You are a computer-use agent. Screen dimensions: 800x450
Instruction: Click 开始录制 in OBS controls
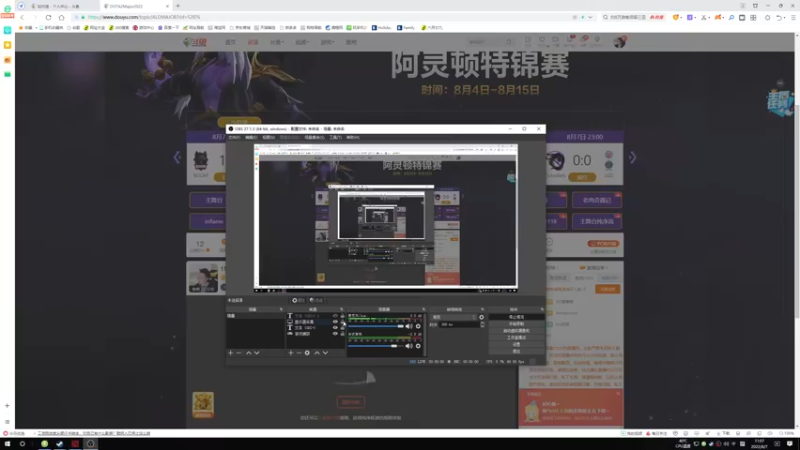pyautogui.click(x=516, y=324)
